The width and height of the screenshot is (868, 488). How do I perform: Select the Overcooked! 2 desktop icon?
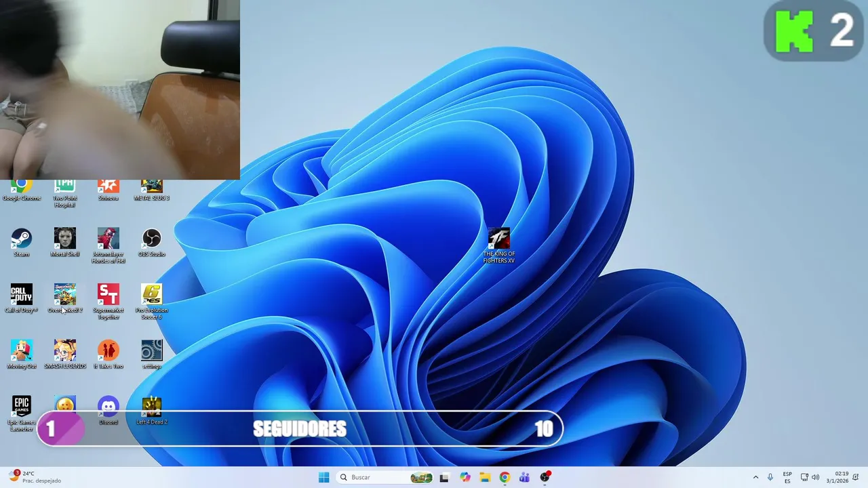[x=65, y=299]
